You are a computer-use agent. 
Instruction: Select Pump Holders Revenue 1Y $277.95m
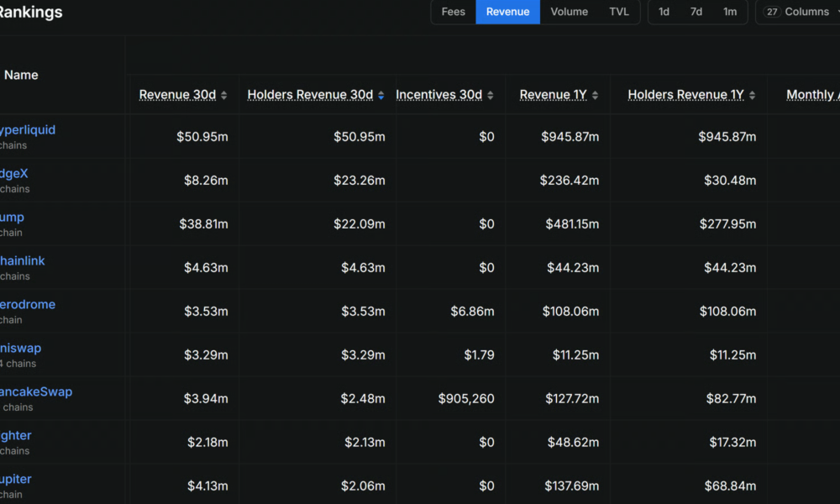(727, 224)
